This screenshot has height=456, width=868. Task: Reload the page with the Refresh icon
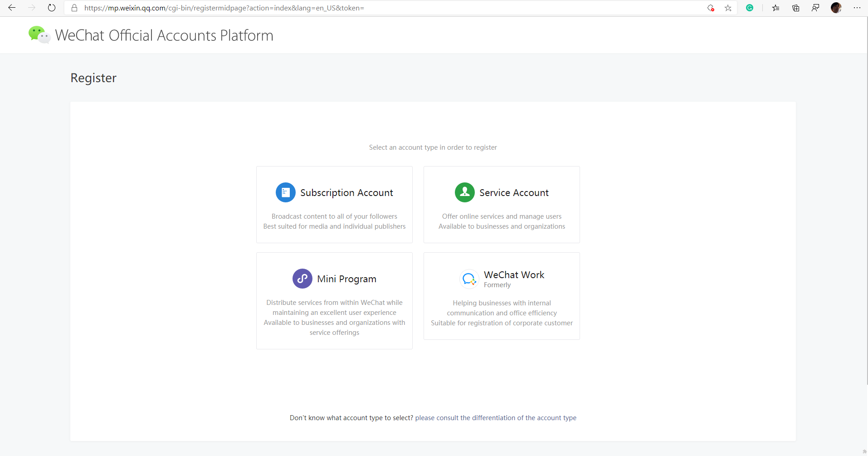click(x=52, y=8)
